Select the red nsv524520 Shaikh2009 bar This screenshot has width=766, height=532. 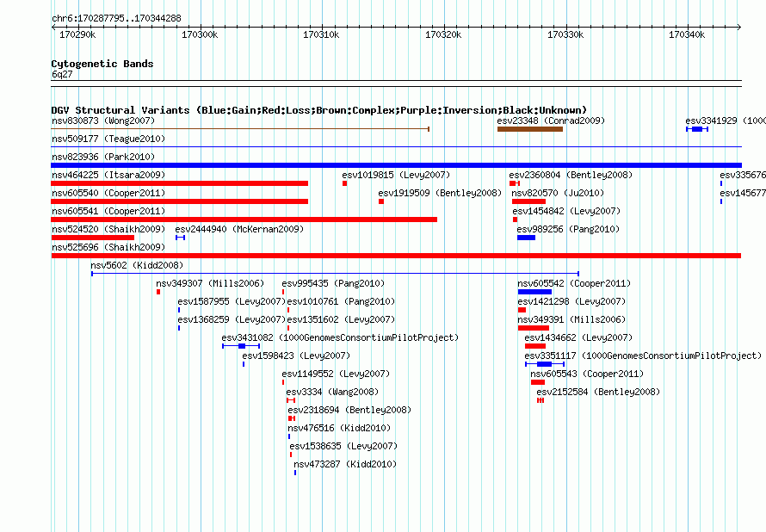coord(93,238)
